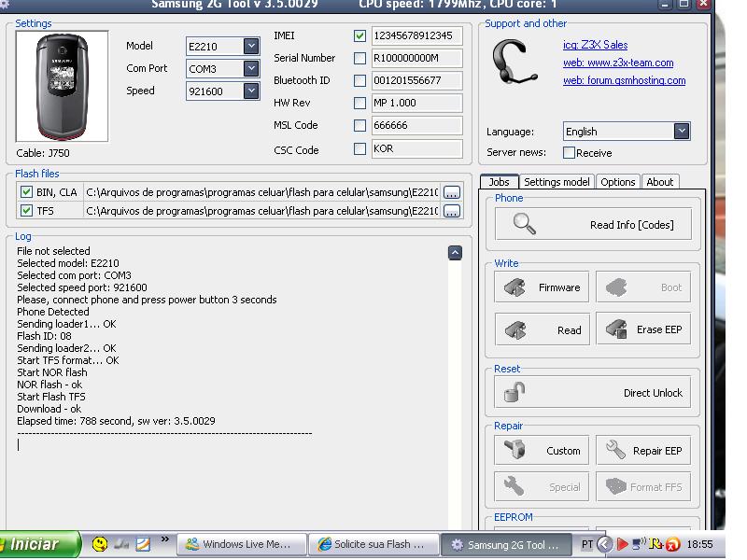Click the Firmware write chip icon
747x560 pixels.
[x=515, y=287]
